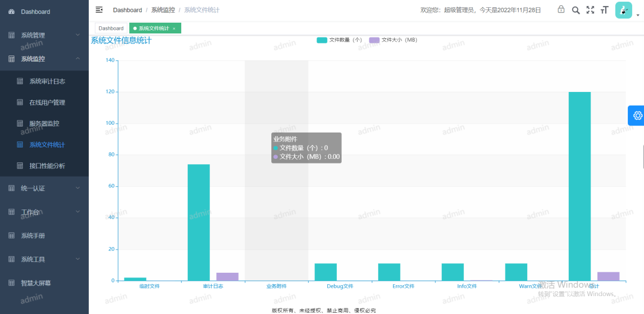Screen dimensions: 644x314
Task: Collapse the 系统监控 menu
Action: tap(44, 59)
